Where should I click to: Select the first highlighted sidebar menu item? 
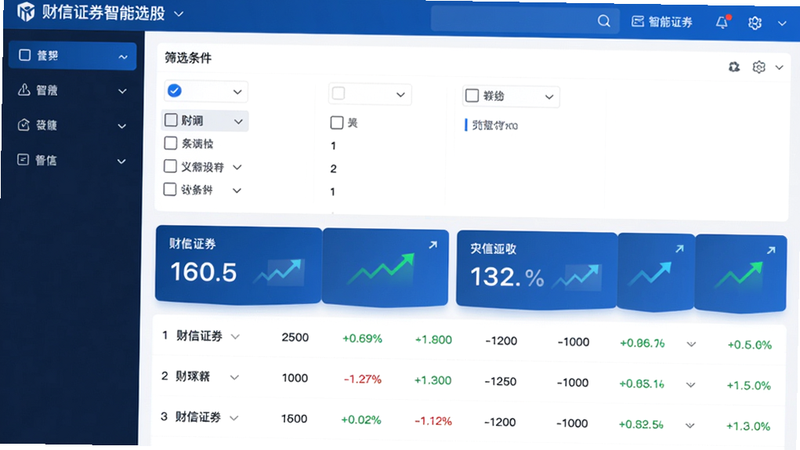72,56
